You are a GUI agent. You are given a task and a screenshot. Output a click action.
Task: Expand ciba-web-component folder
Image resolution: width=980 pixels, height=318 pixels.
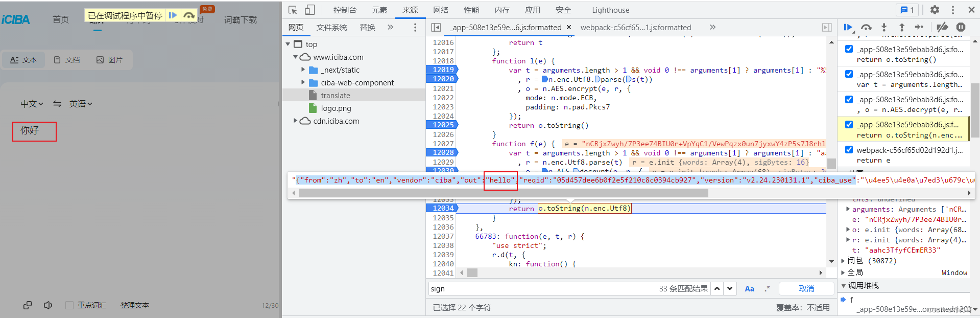pyautogui.click(x=303, y=83)
